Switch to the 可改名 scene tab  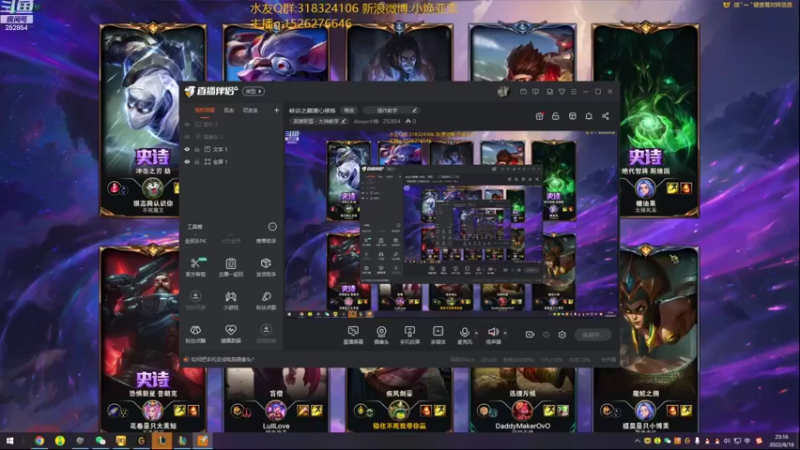250,110
